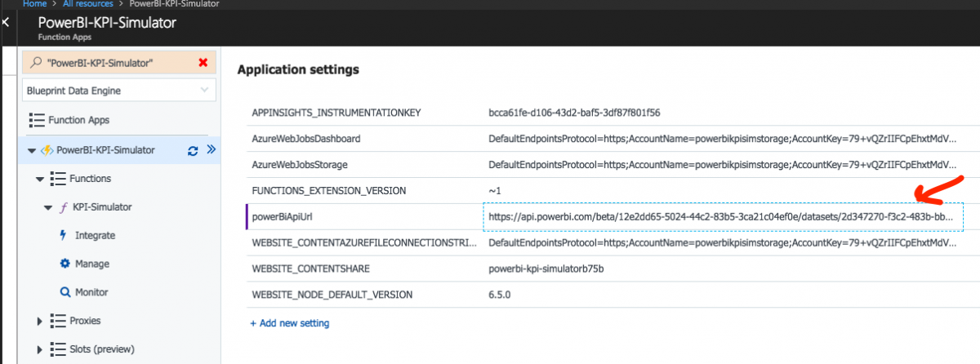Open Monitor under KPI-Simulator
Screen dimensions: 980x364
(91, 292)
